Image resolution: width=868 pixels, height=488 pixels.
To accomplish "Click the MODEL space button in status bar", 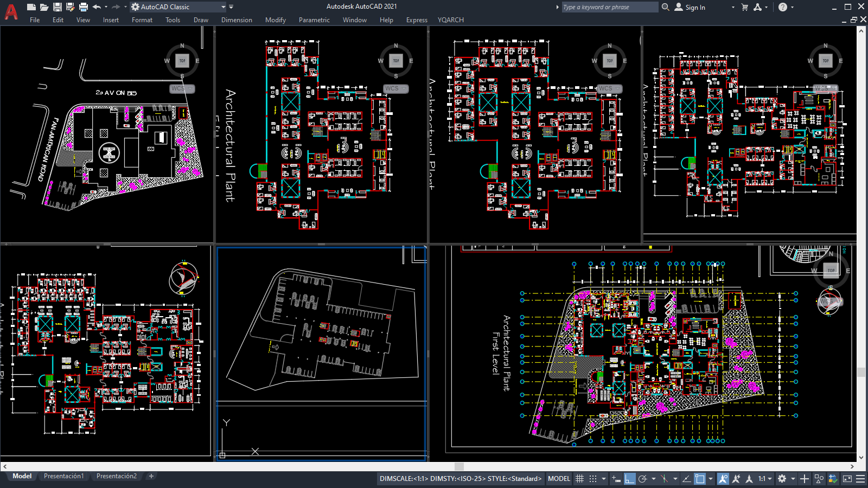I will (559, 479).
